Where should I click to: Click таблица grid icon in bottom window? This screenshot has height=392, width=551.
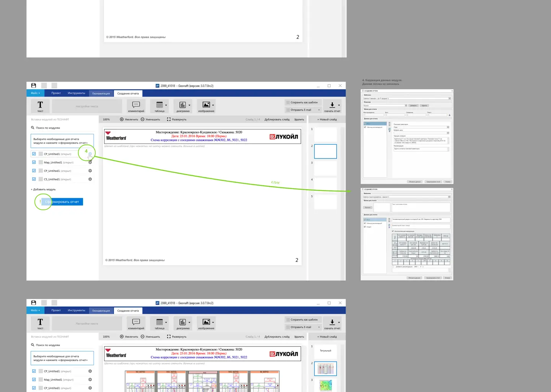[160, 322]
